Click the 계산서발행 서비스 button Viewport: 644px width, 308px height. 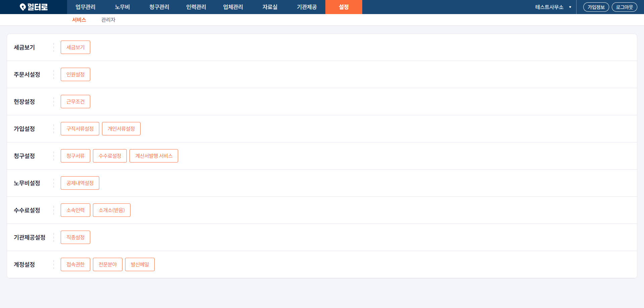tap(154, 156)
